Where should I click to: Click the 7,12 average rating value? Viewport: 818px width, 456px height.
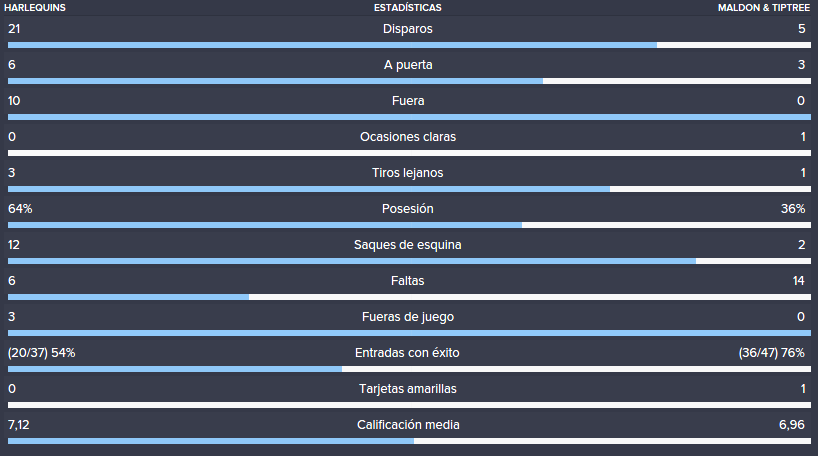click(18, 425)
